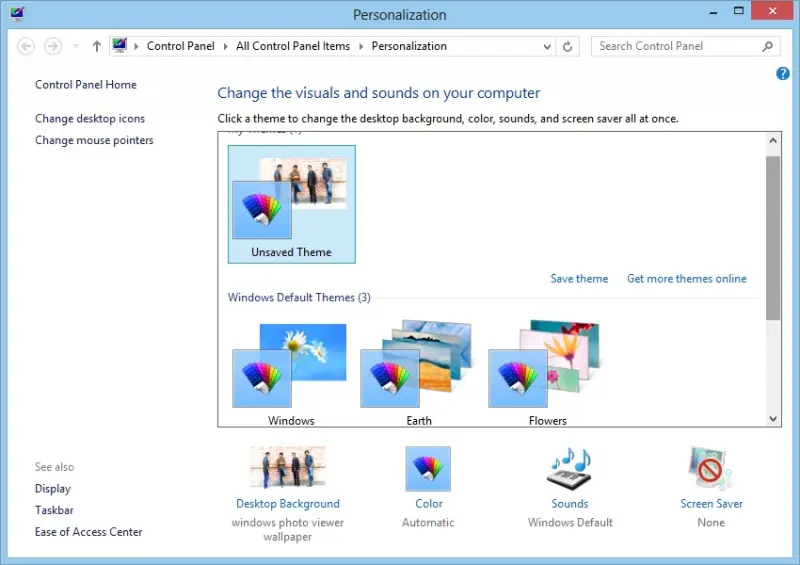Open Taskbar under See also

[54, 510]
